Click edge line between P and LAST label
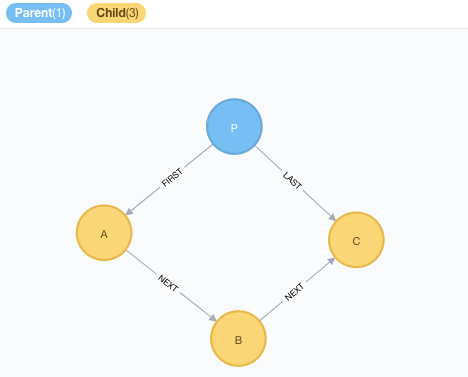The height and width of the screenshot is (377, 468). point(269,158)
